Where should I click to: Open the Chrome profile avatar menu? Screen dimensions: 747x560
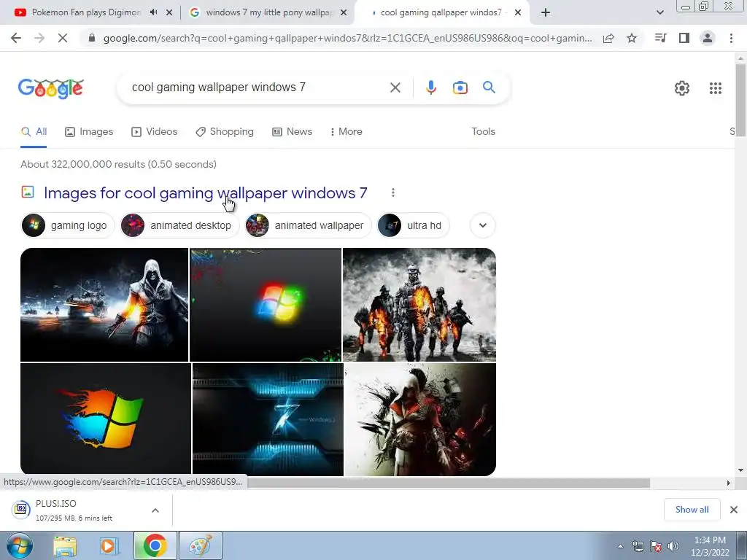(708, 38)
